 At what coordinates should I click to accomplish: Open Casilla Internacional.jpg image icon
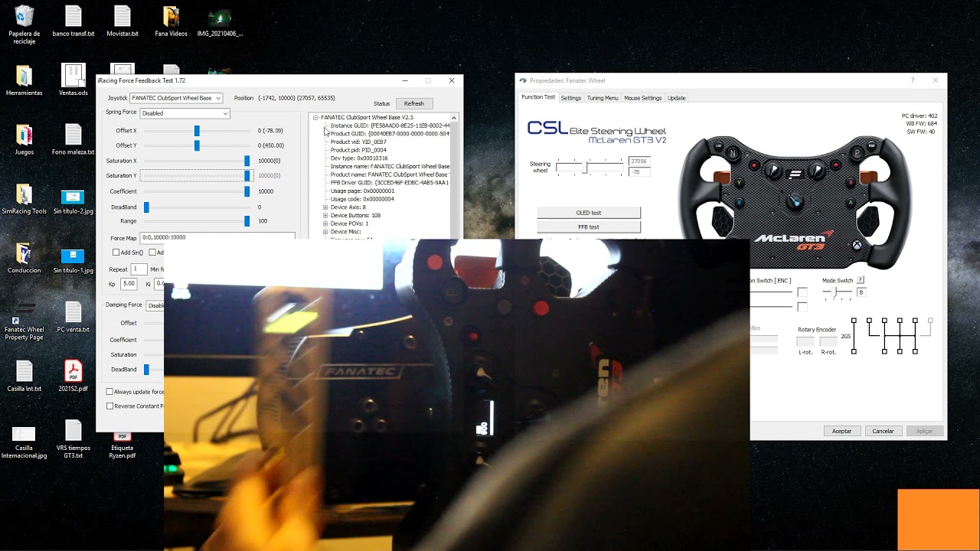tap(24, 439)
